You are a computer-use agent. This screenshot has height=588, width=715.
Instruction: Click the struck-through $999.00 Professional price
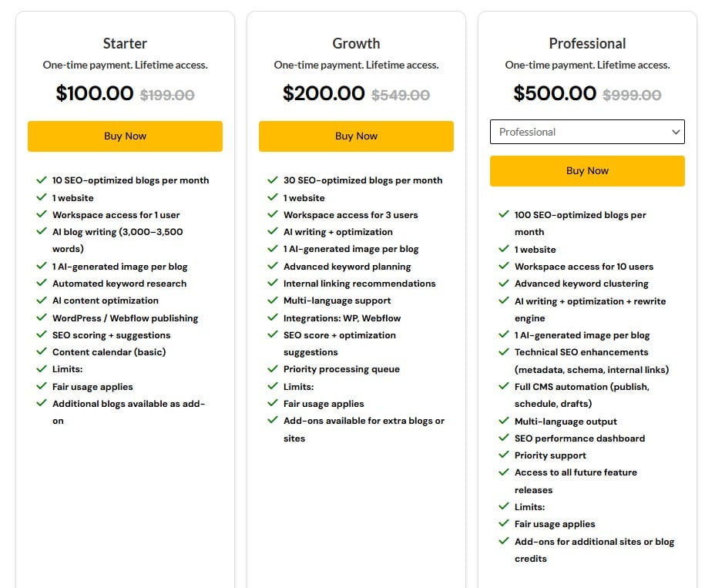tap(632, 95)
